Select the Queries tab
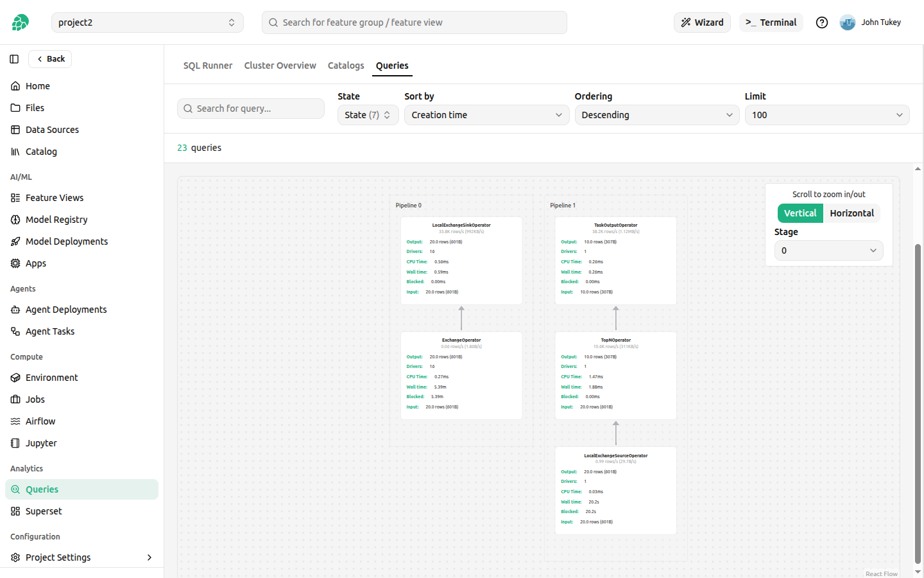The height and width of the screenshot is (578, 924). pyautogui.click(x=392, y=66)
